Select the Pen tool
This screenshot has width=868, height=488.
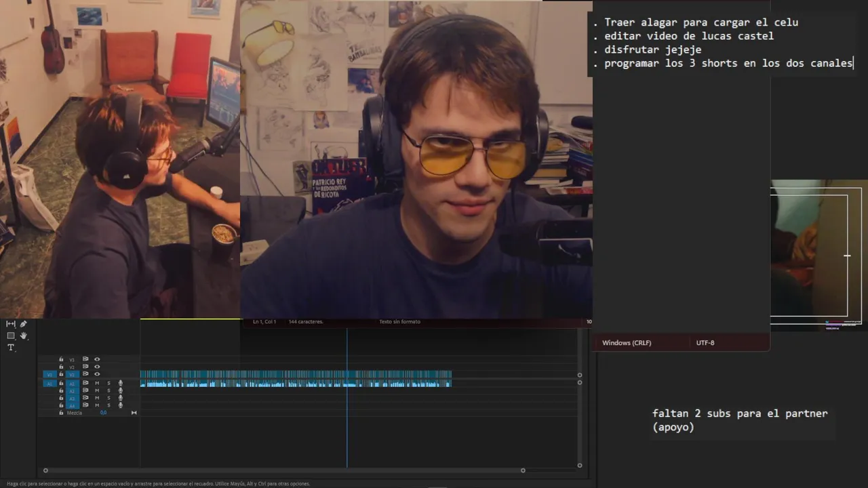coord(23,324)
